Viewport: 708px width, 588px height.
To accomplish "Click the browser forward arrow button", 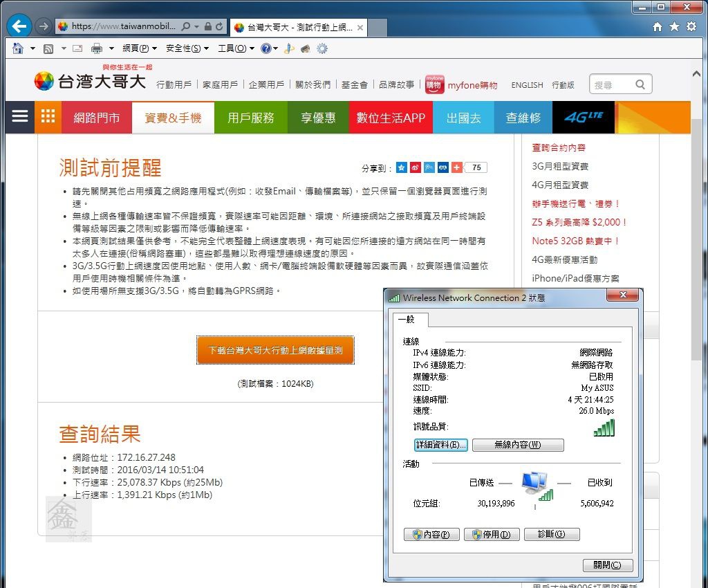I will [x=44, y=27].
